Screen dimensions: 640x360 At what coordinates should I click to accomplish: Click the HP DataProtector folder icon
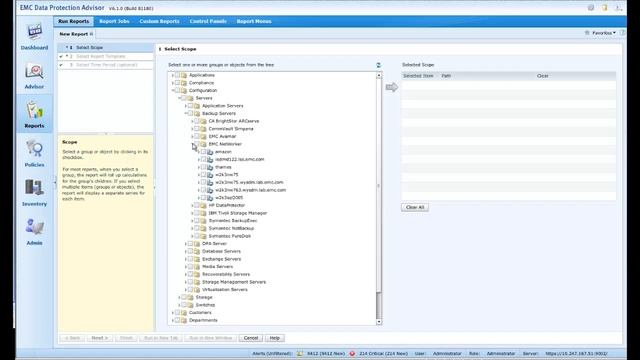[x=203, y=205]
